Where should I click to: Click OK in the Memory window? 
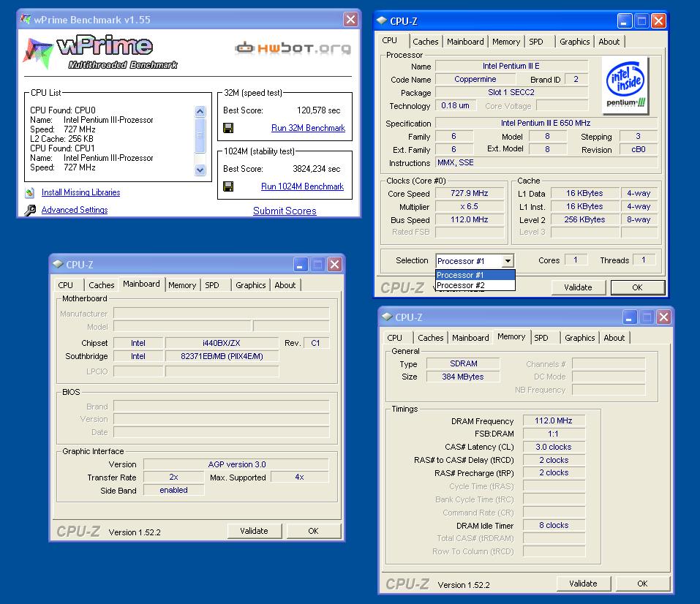coord(642,584)
